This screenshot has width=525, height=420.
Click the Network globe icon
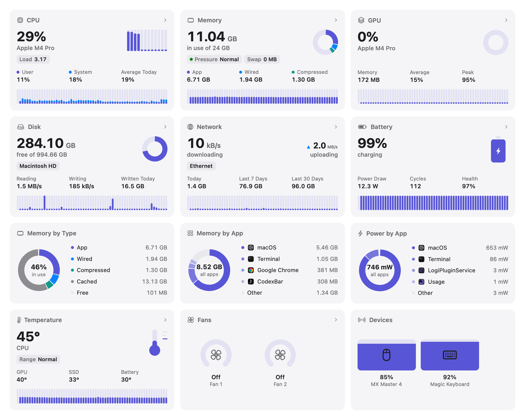click(190, 127)
